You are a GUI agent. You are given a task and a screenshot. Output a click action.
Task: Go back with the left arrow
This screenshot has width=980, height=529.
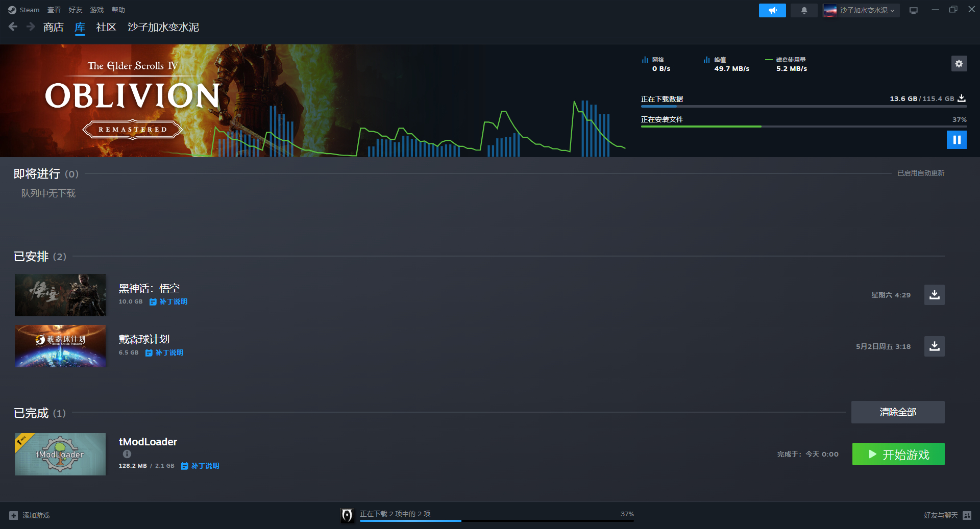13,27
